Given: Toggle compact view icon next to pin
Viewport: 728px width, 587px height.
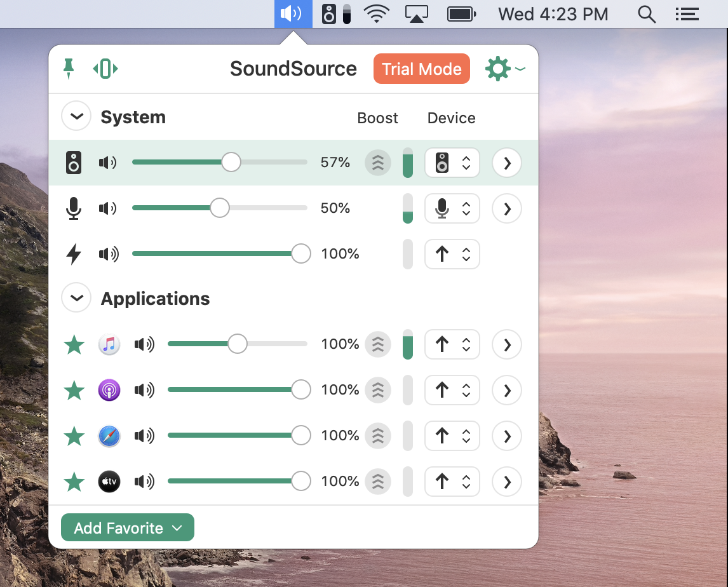Looking at the screenshot, I should [105, 69].
